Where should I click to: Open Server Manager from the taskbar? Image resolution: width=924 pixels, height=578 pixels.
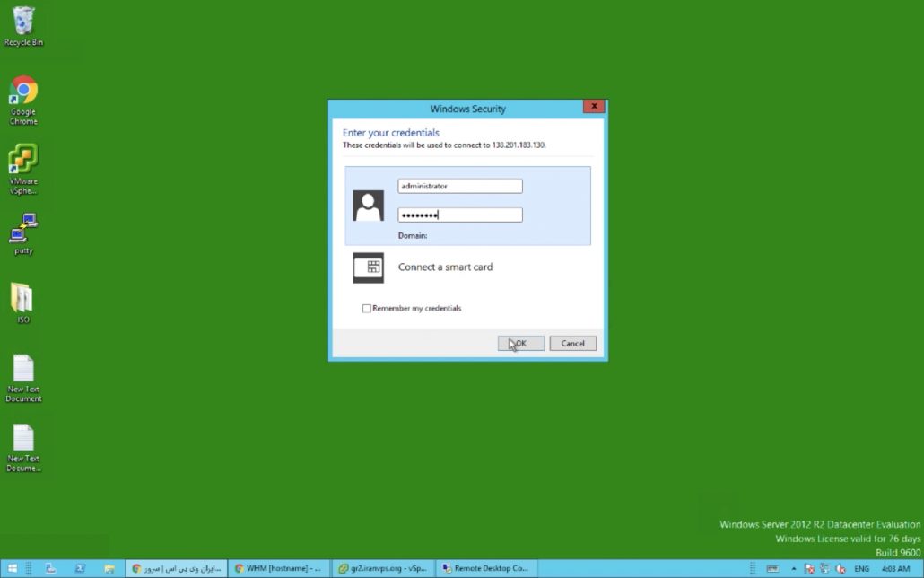click(x=51, y=568)
